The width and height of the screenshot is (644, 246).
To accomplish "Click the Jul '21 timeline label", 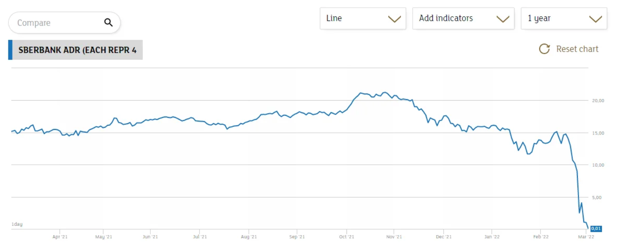I will coord(200,237).
